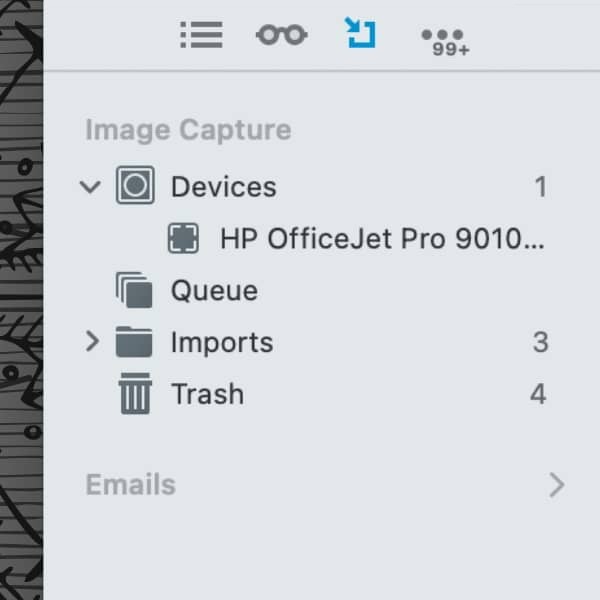The image size is (600, 600).
Task: Expand the Imports folder chevron
Action: point(92,342)
